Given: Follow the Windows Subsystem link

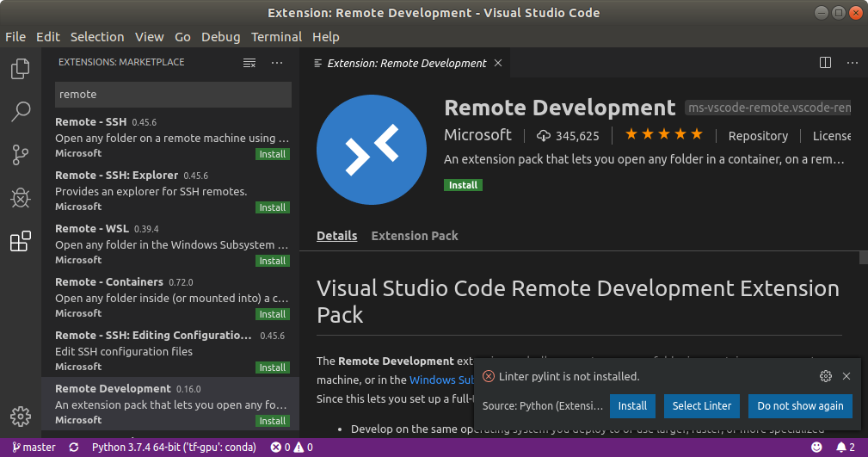Looking at the screenshot, I should click(441, 380).
